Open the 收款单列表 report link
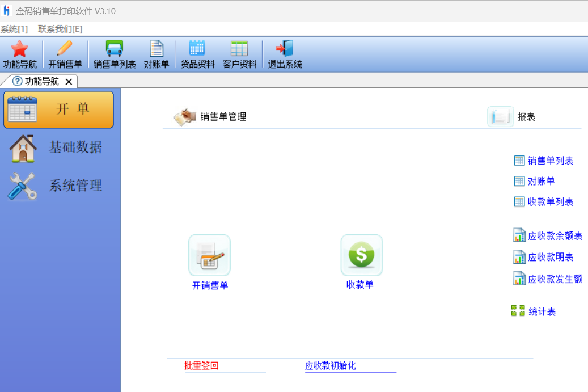The image size is (588, 392). pyautogui.click(x=550, y=202)
